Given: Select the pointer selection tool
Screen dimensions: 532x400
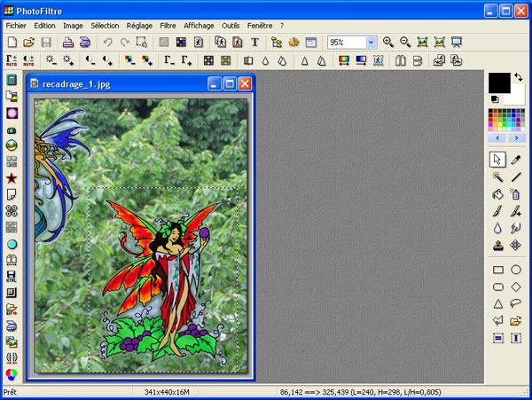Looking at the screenshot, I should pyautogui.click(x=497, y=160).
